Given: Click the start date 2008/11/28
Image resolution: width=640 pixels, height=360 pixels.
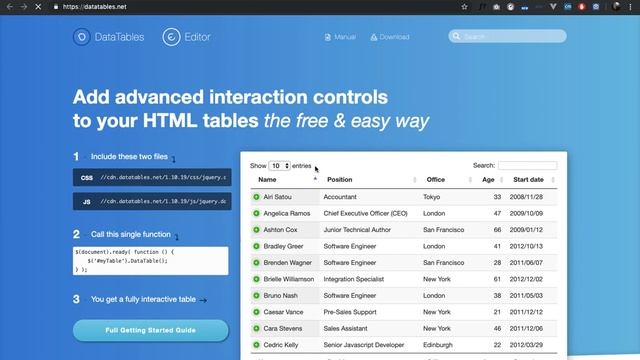Looking at the screenshot, I should pos(526,197).
